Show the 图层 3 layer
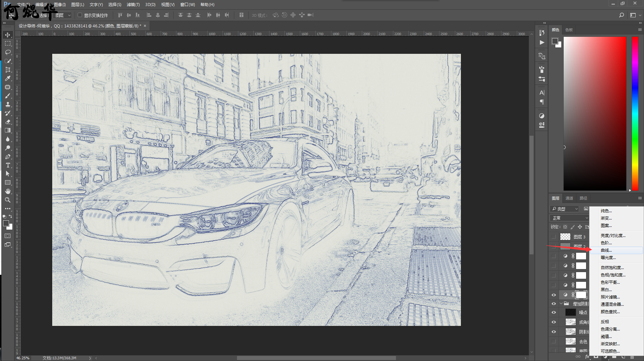This screenshot has width=644, height=361. point(554,237)
